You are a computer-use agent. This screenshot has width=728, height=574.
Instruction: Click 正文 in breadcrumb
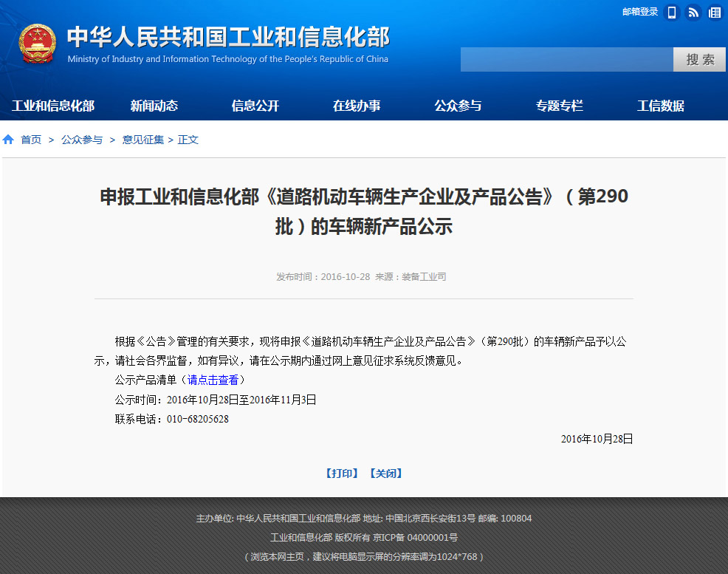(x=188, y=140)
